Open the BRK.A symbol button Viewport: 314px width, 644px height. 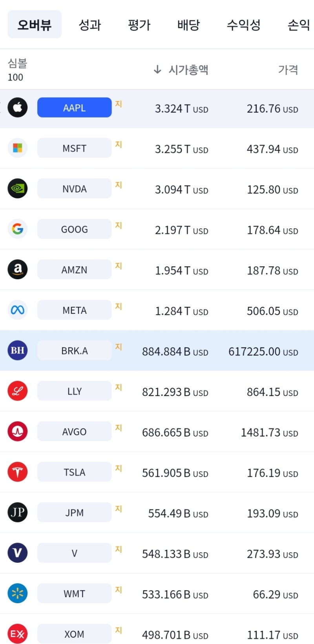(74, 351)
